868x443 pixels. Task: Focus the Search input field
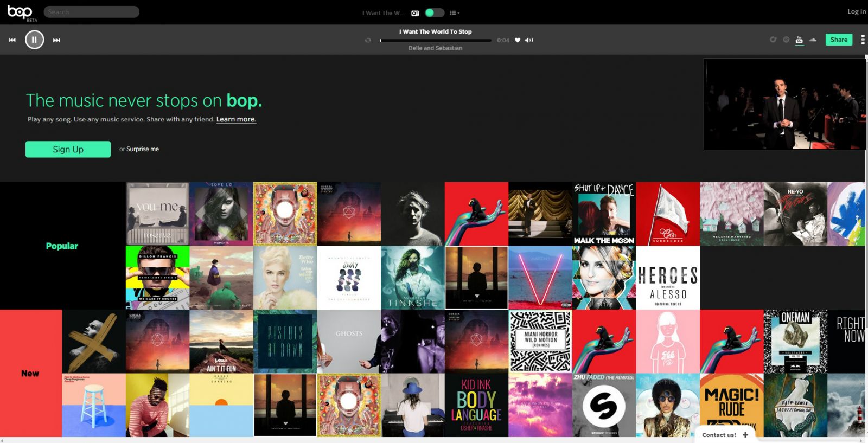tap(91, 12)
